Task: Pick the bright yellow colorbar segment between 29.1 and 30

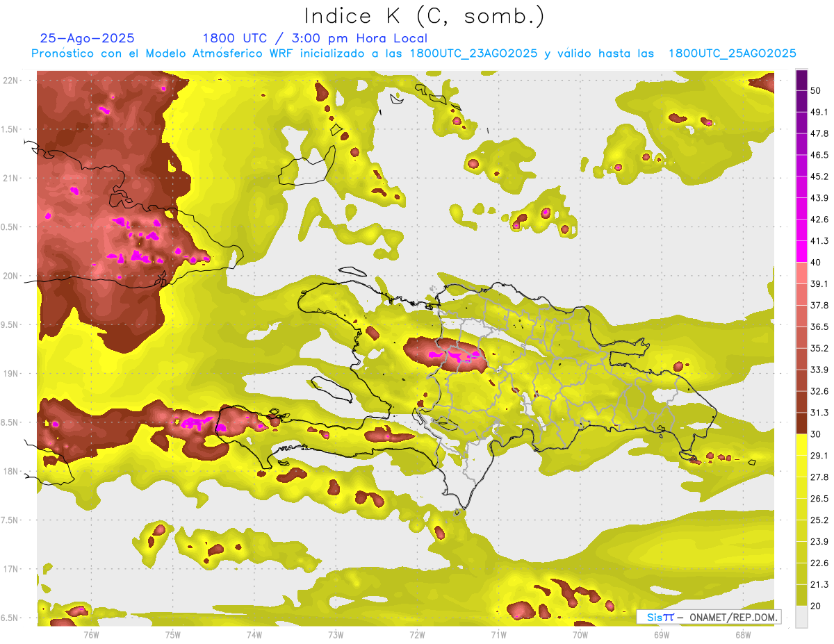Action: tap(801, 445)
